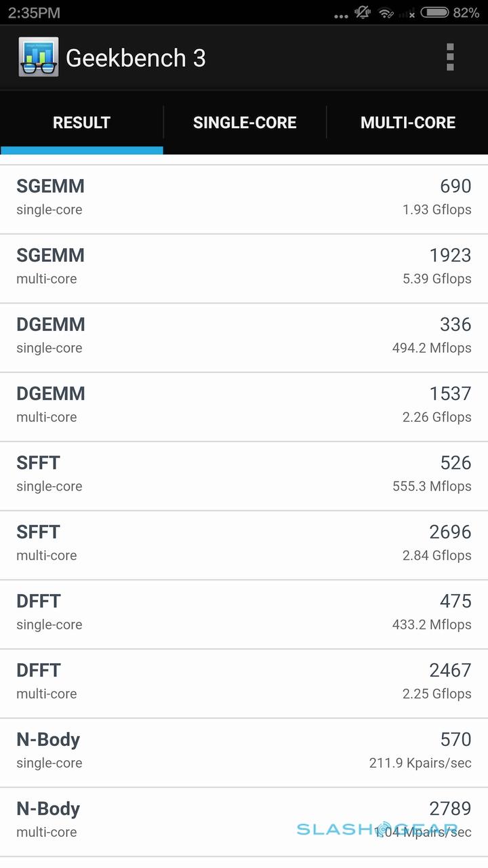488x868 pixels.
Task: Switch to the SINGLE-CORE tab
Action: click(x=245, y=123)
